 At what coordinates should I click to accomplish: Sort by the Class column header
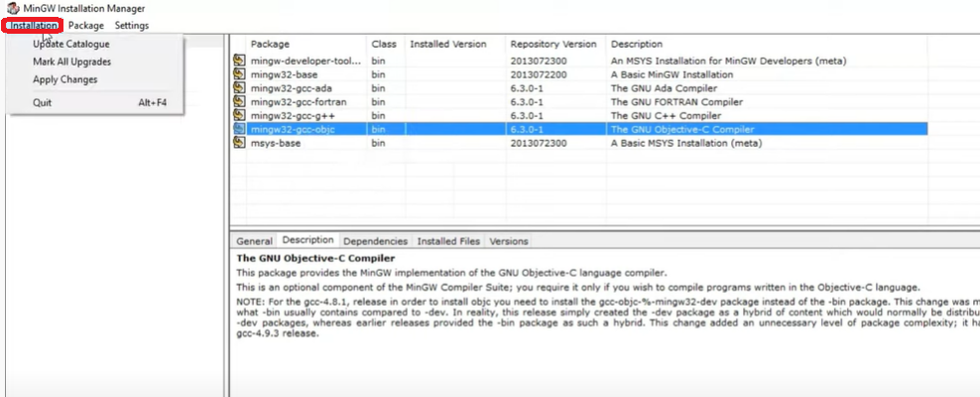tap(384, 45)
